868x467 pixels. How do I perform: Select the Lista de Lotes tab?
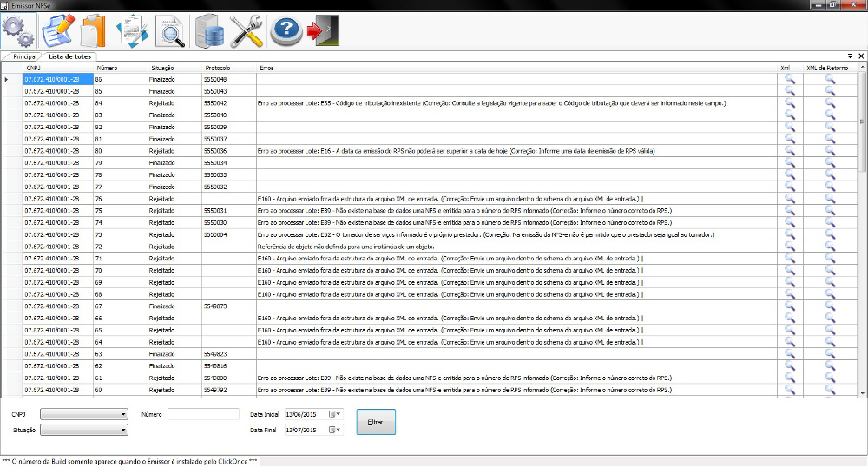(69, 56)
